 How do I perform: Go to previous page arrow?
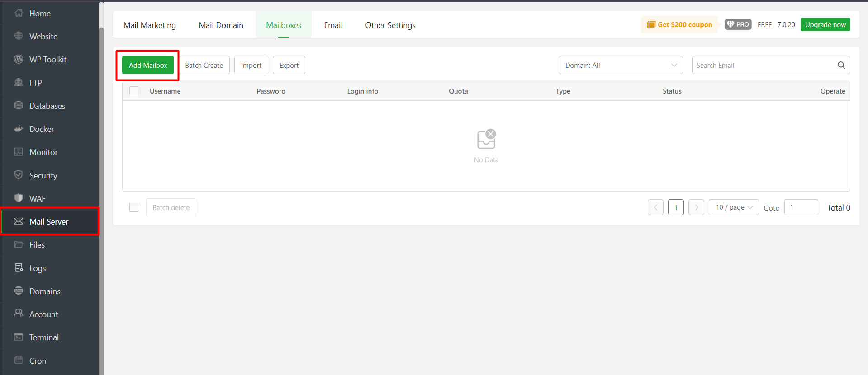(655, 207)
